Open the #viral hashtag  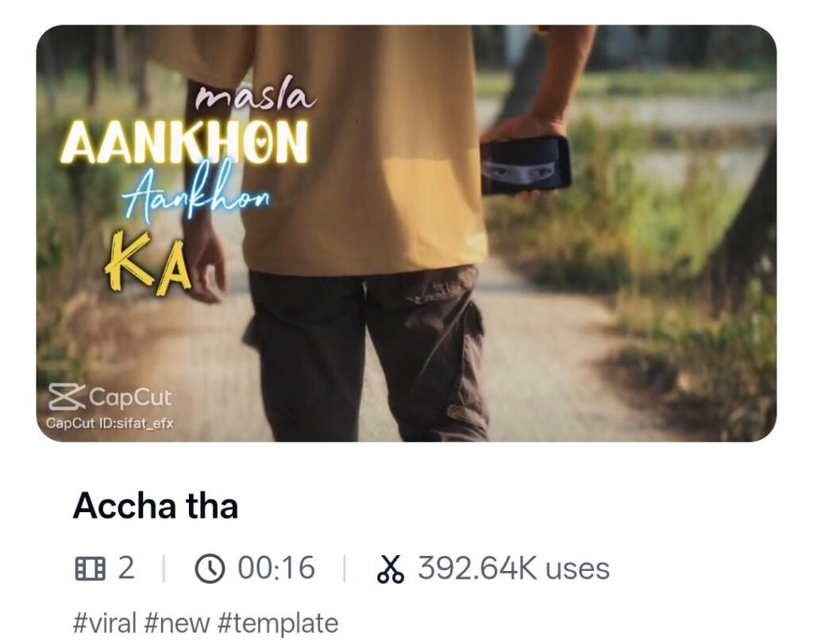click(x=105, y=623)
